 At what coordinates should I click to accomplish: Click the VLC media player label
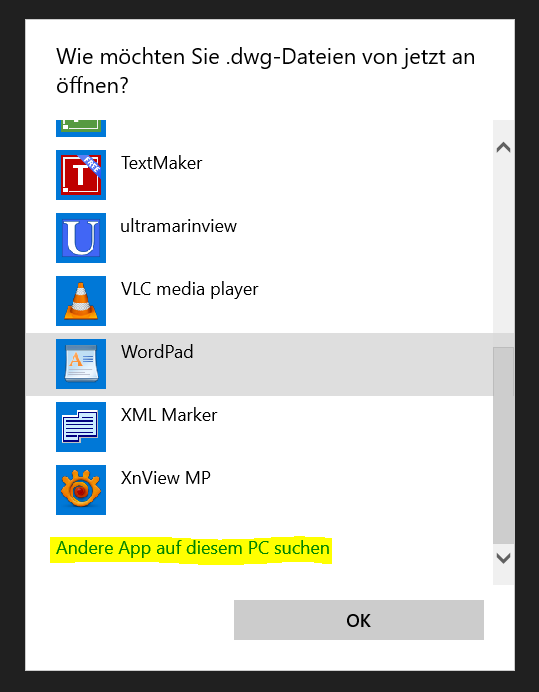pyautogui.click(x=190, y=290)
